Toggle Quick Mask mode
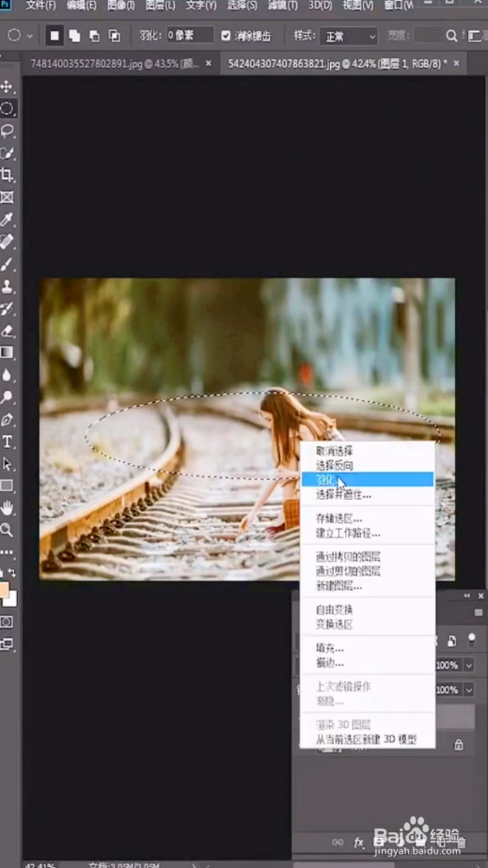 [7, 622]
